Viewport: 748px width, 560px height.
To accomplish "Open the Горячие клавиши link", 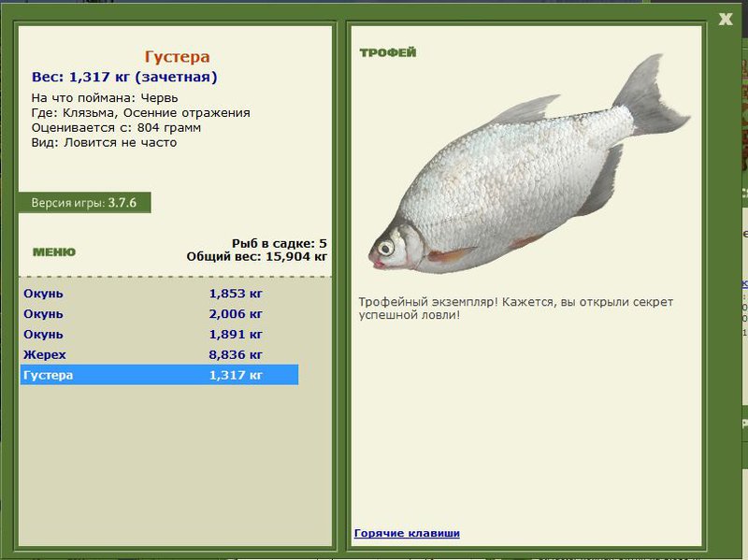I will point(407,533).
